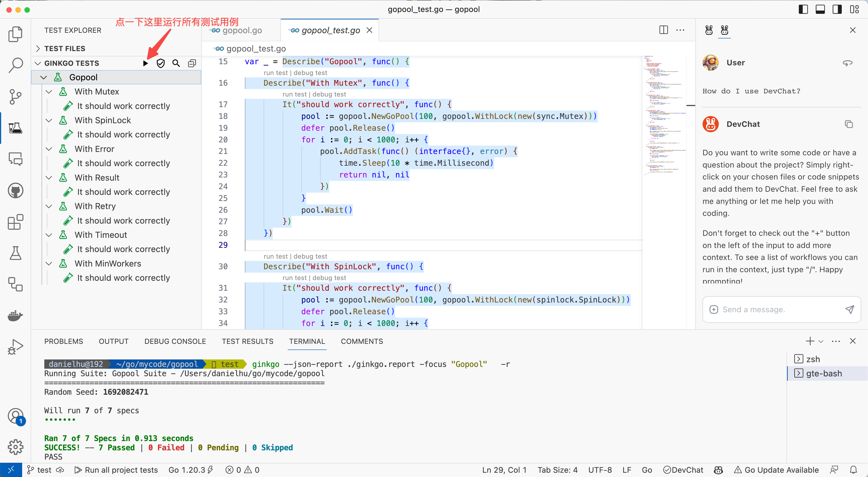Run all Ginkgo tests with play icon
This screenshot has height=477, width=868.
145,63
